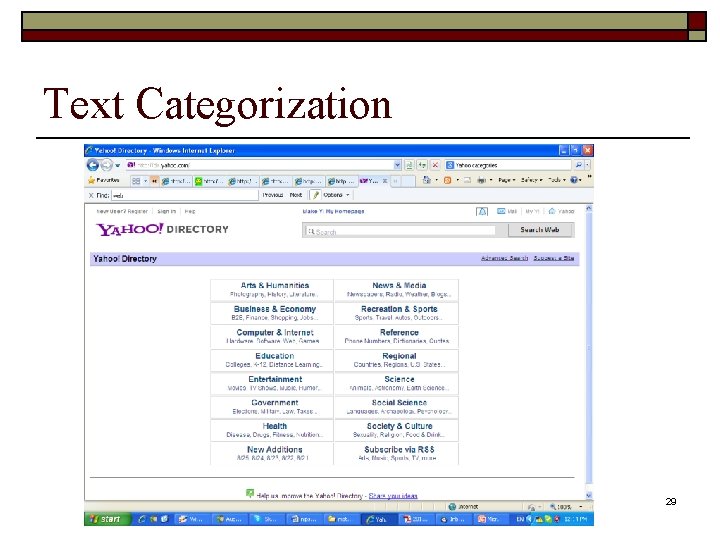Click the Yahoo Directory search field
The width and height of the screenshot is (720, 540).
[399, 231]
